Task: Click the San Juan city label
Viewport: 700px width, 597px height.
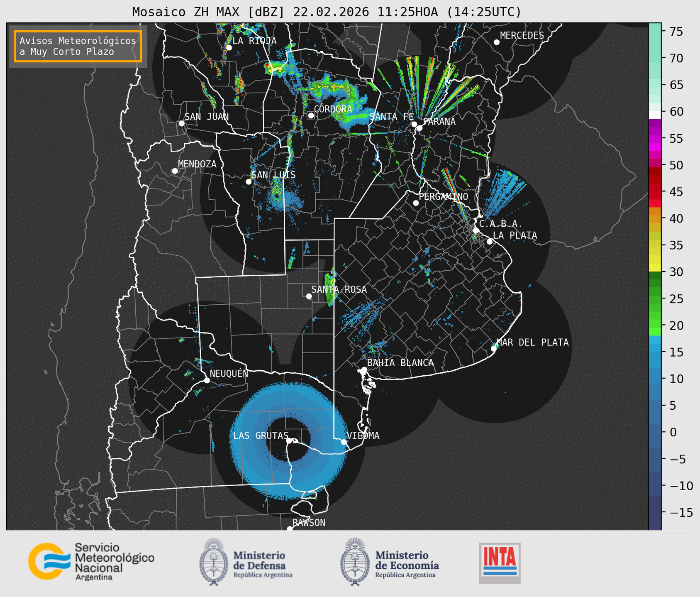Action: pos(206,117)
